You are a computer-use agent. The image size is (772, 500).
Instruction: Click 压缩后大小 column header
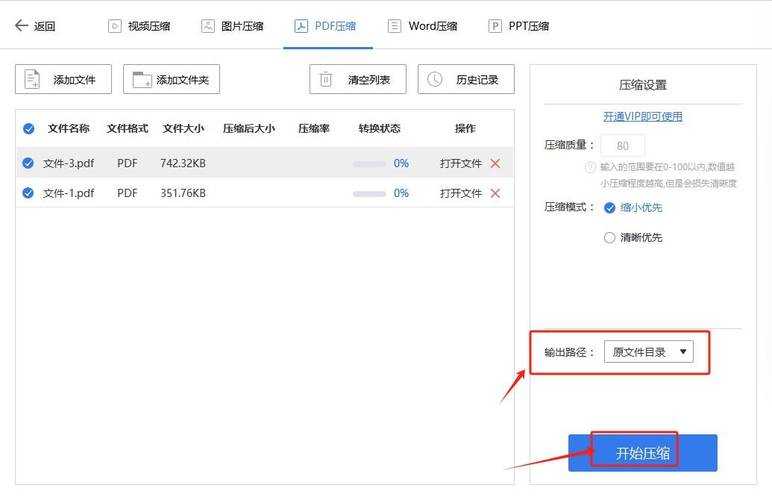click(x=249, y=129)
